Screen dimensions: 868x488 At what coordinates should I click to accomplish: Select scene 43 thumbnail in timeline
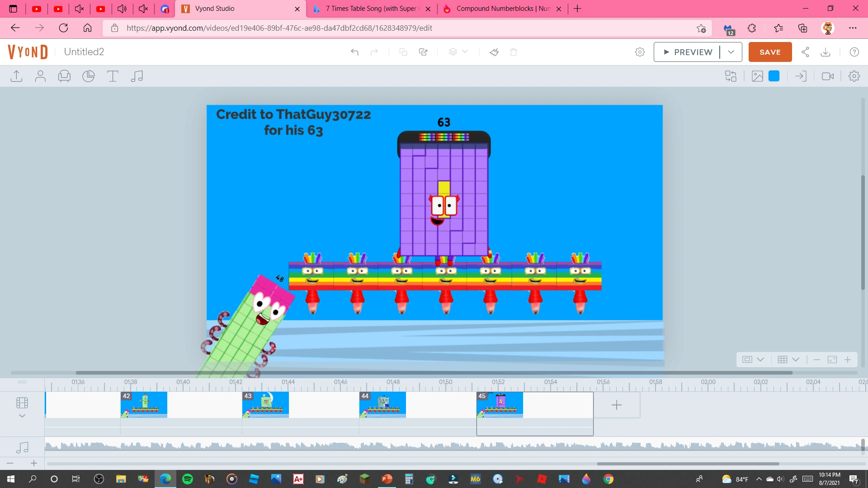[x=265, y=405]
